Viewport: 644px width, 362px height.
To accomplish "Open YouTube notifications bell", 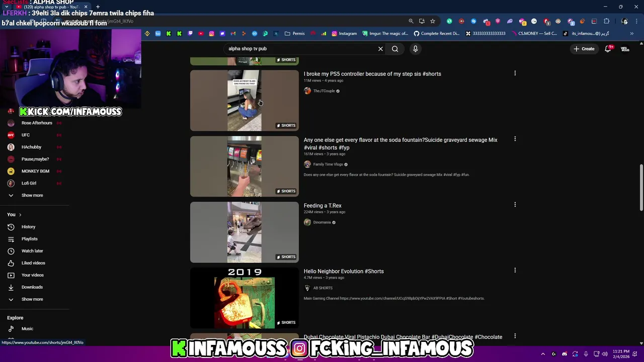I will tap(608, 49).
